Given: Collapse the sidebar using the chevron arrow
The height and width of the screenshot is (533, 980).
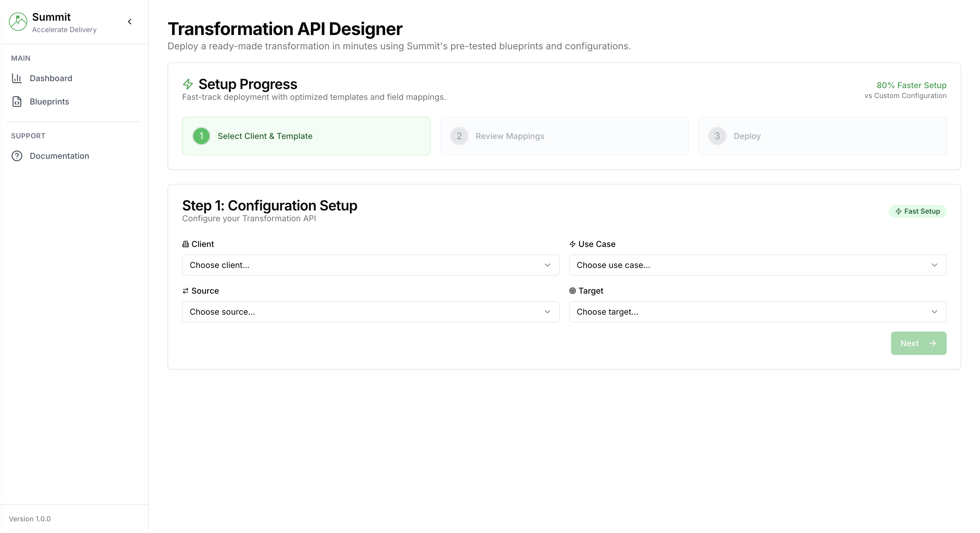Looking at the screenshot, I should click(x=130, y=22).
